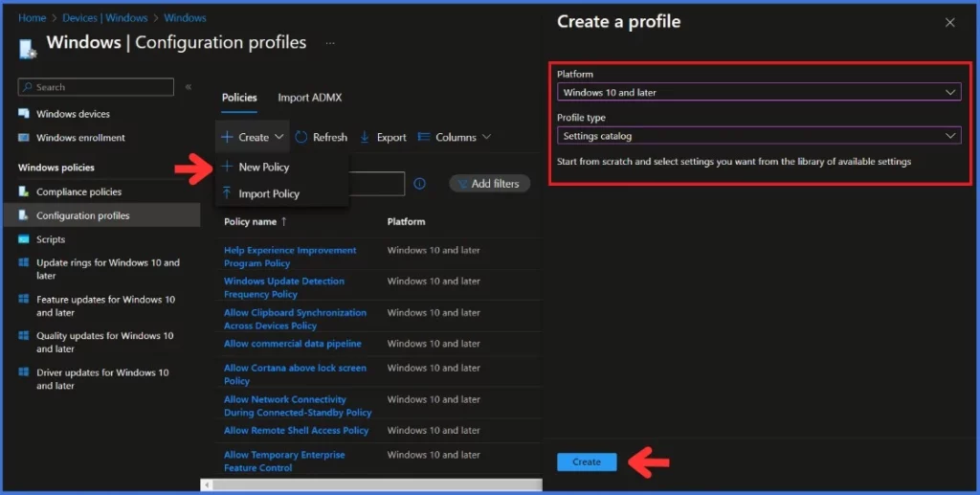Switch to the Policies tab
Viewport: 980px width, 495px height.
239,98
